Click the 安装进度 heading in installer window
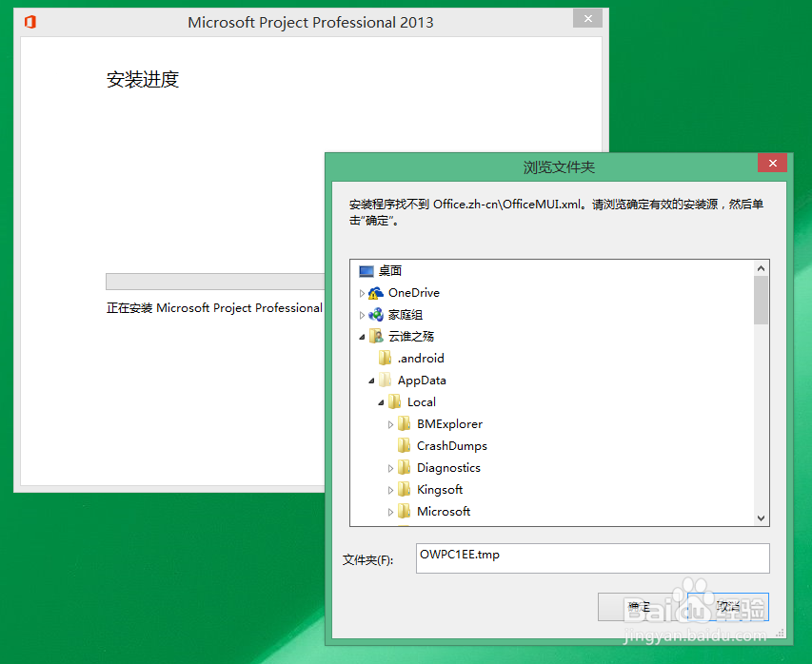The image size is (812, 664). tap(143, 79)
